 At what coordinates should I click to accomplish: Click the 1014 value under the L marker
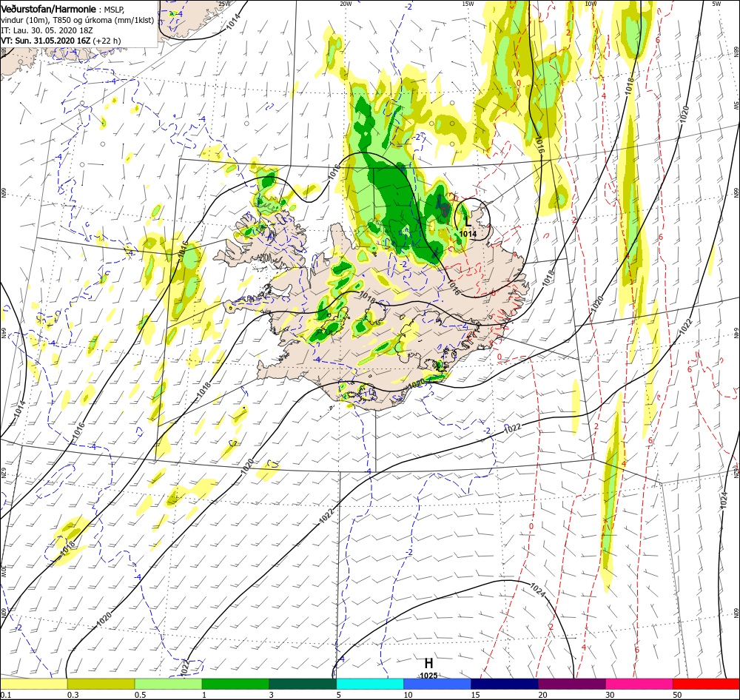468,234
